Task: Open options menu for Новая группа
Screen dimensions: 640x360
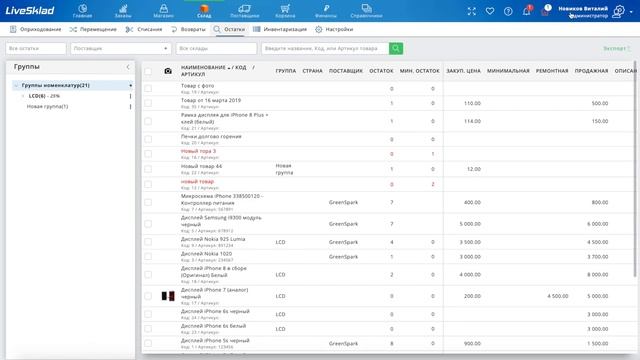Action: tap(130, 107)
